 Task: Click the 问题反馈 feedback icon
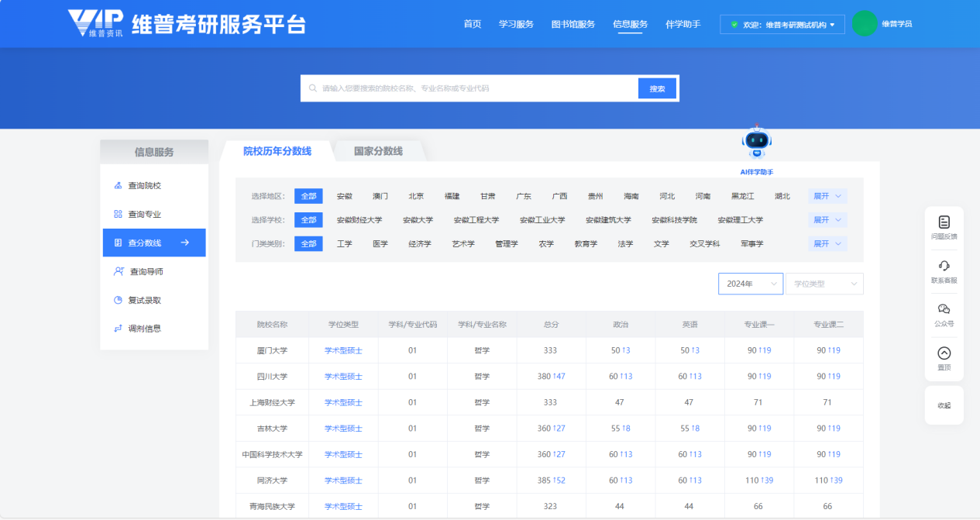pos(944,222)
